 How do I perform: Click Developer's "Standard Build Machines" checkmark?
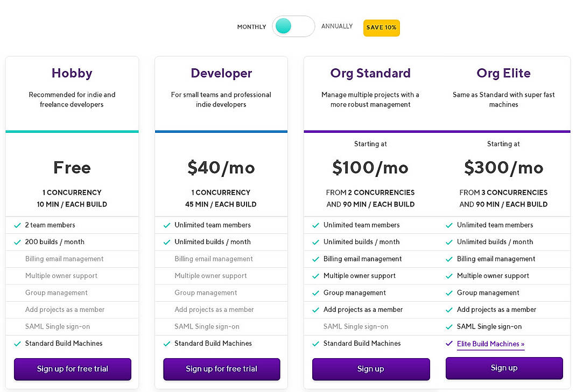(x=166, y=343)
